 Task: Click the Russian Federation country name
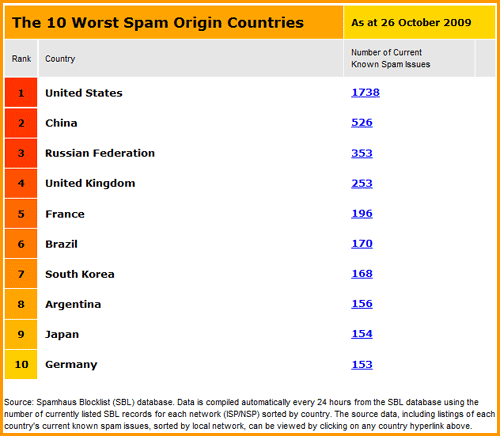coord(100,153)
